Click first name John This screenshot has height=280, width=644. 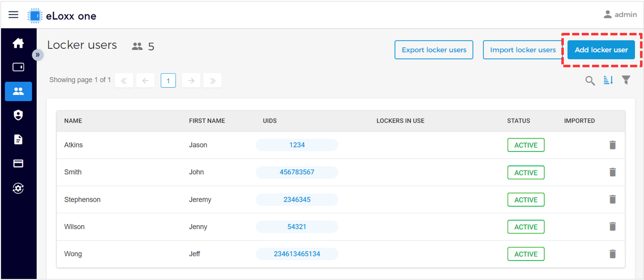pyautogui.click(x=196, y=172)
